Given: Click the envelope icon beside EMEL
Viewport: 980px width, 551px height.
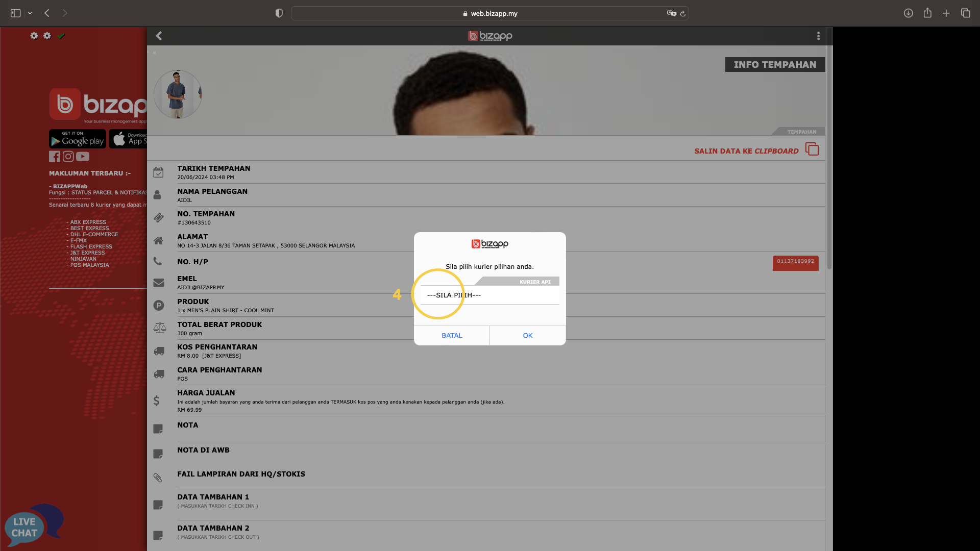Looking at the screenshot, I should 159,283.
